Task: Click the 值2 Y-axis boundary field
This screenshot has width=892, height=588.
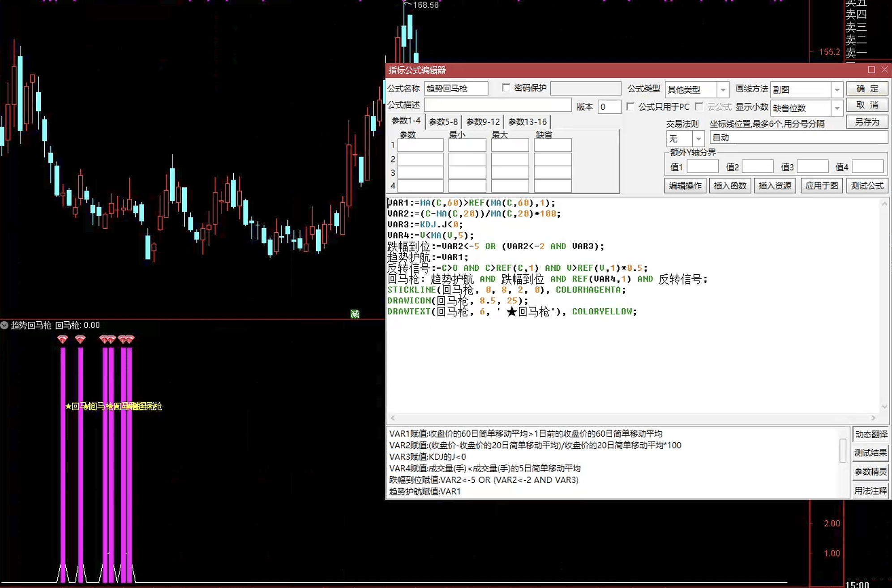Action: (x=757, y=166)
